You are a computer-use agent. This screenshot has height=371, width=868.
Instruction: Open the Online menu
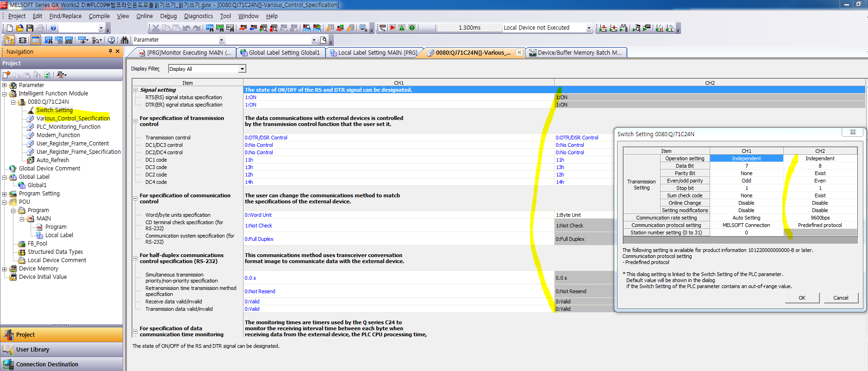click(x=144, y=16)
